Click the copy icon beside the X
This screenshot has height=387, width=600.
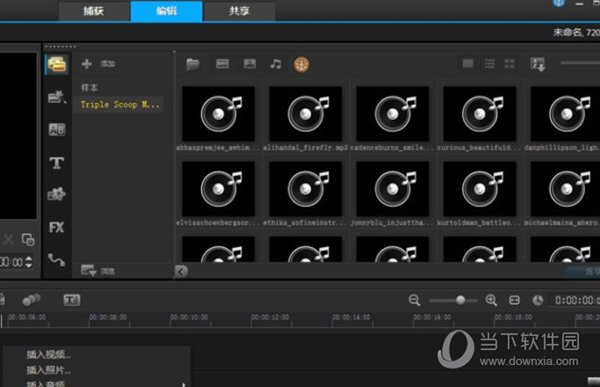[28, 240]
